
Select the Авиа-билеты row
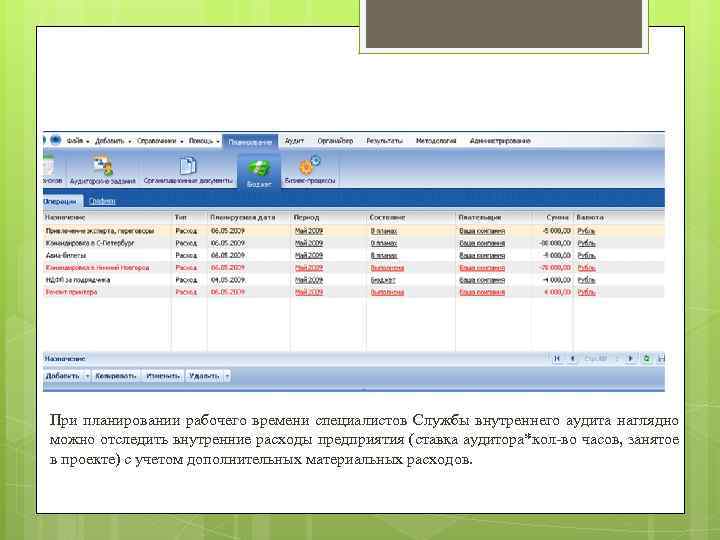point(354,255)
